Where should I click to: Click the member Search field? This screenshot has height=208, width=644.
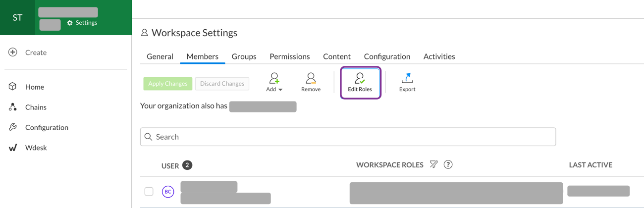[348, 137]
